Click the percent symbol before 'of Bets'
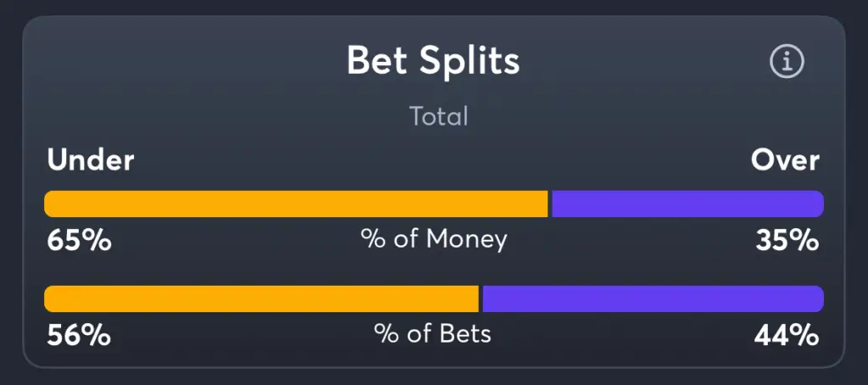Image resolution: width=868 pixels, height=385 pixels. (x=387, y=334)
